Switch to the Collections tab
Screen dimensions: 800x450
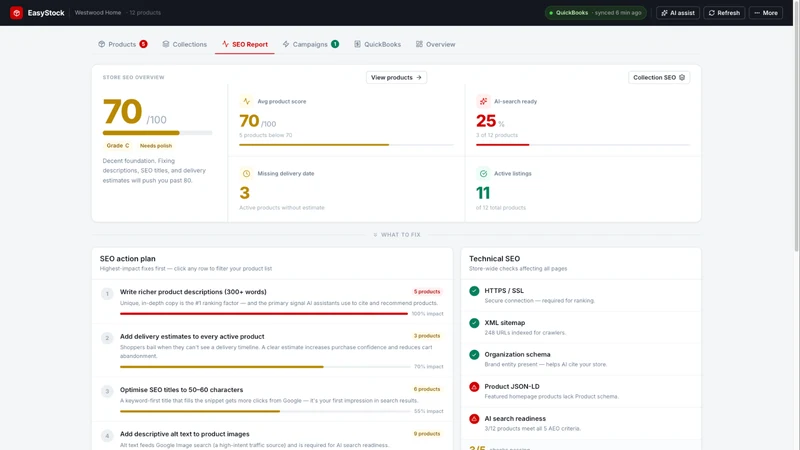[185, 44]
